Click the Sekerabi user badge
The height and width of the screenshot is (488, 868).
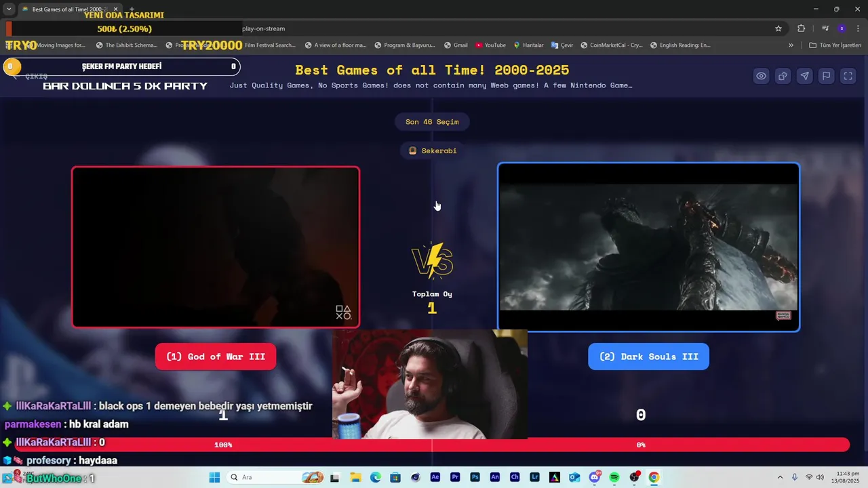pos(432,150)
